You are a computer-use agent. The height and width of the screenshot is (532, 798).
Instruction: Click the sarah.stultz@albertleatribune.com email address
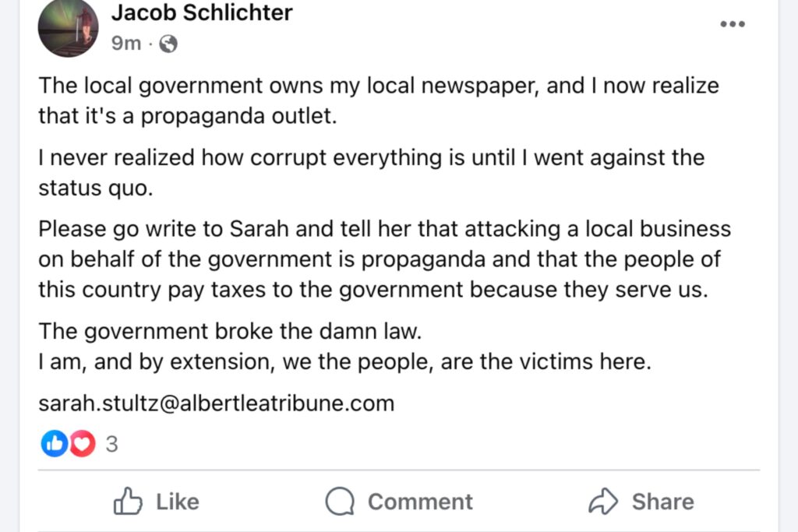(x=217, y=403)
